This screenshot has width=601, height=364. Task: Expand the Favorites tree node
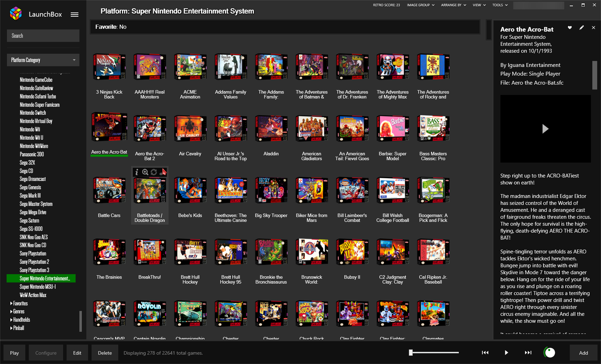click(11, 303)
